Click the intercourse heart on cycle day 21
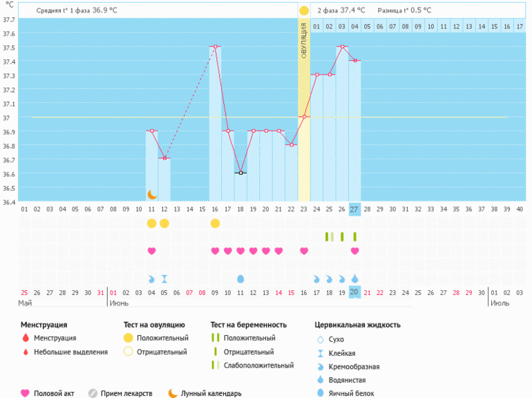 pyautogui.click(x=278, y=251)
